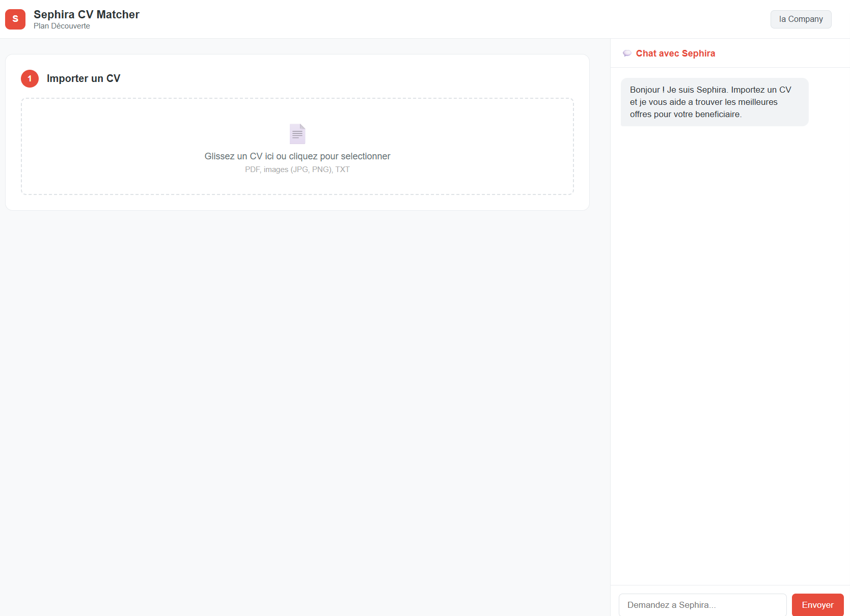
Task: Click the Chat avec Sephira header
Action: 675,53
